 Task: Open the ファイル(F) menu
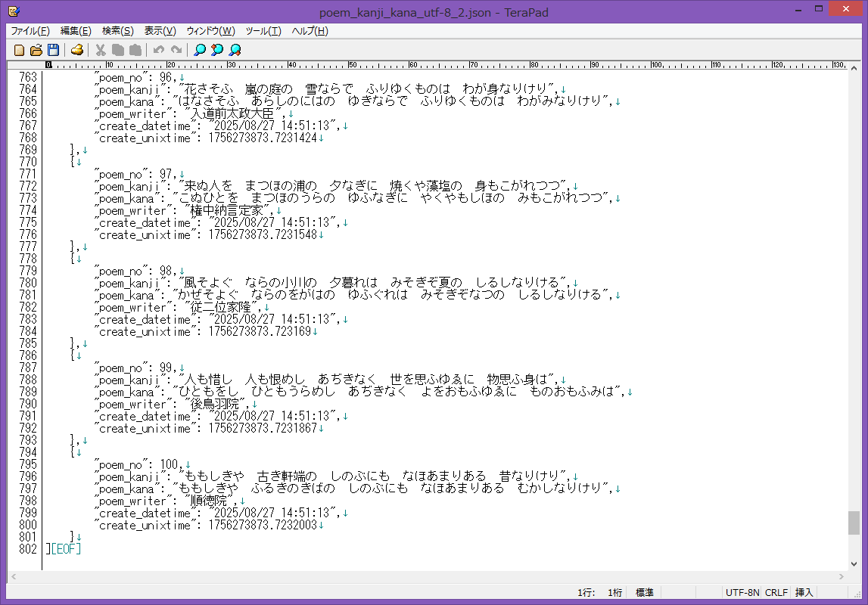[30, 31]
